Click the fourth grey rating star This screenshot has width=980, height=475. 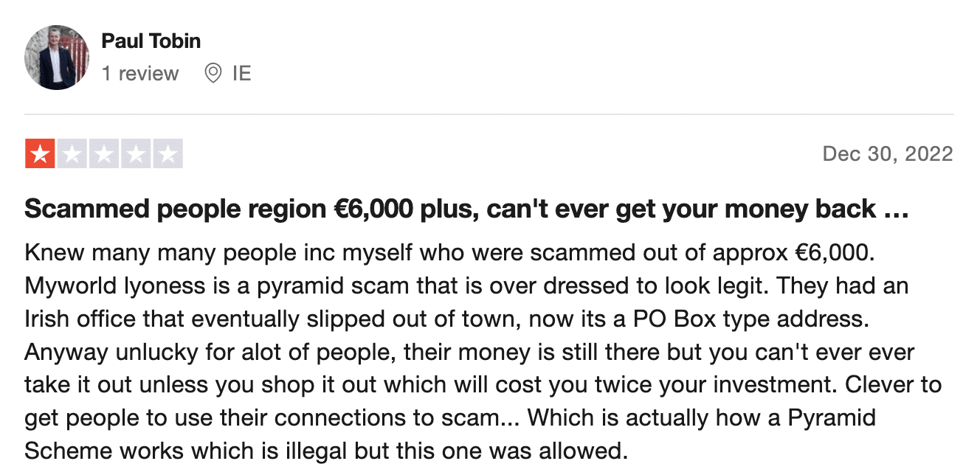[x=136, y=153]
